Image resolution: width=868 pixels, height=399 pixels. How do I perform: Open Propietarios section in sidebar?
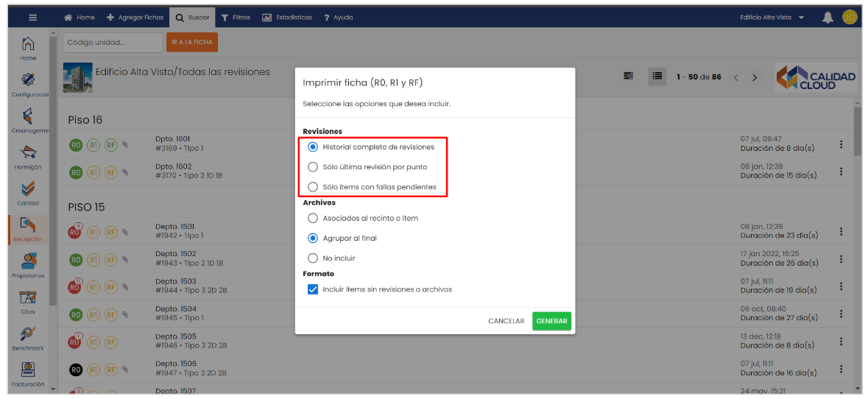(28, 261)
